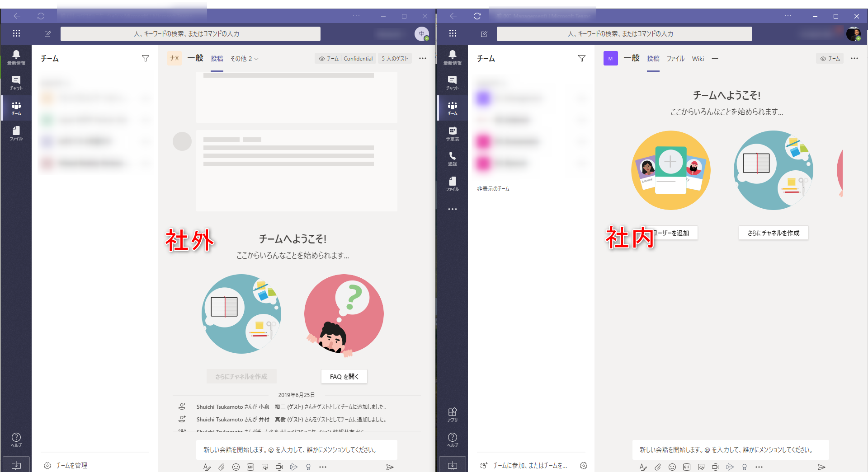Expand その他 2 tabs dropdown
Image resolution: width=868 pixels, height=472 pixels.
click(245, 59)
